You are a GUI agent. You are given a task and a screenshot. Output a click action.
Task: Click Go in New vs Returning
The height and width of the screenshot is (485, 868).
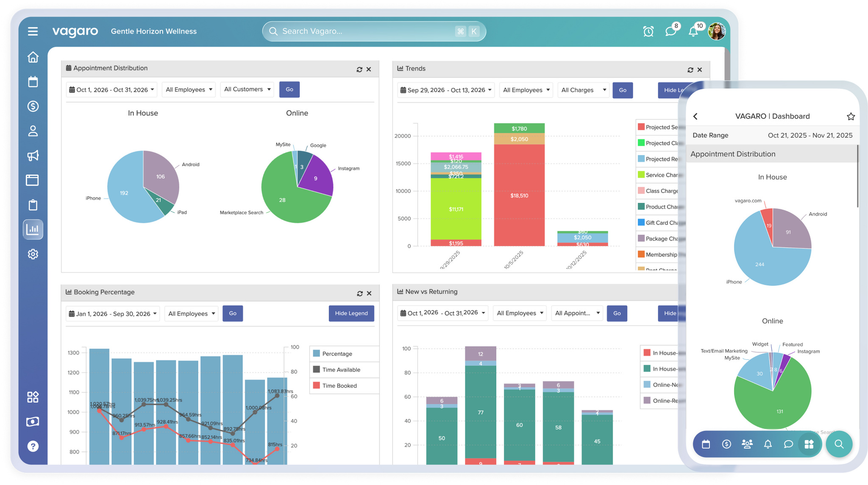(617, 313)
